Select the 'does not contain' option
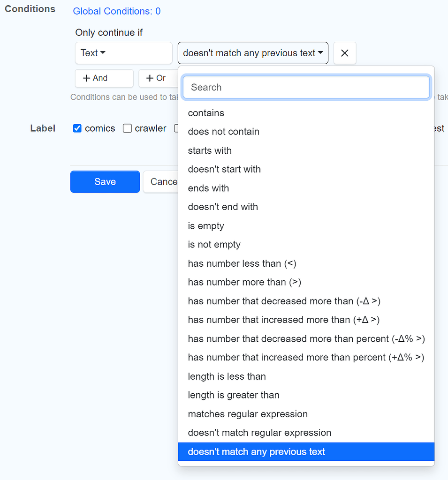This screenshot has width=448, height=480. coord(306,132)
